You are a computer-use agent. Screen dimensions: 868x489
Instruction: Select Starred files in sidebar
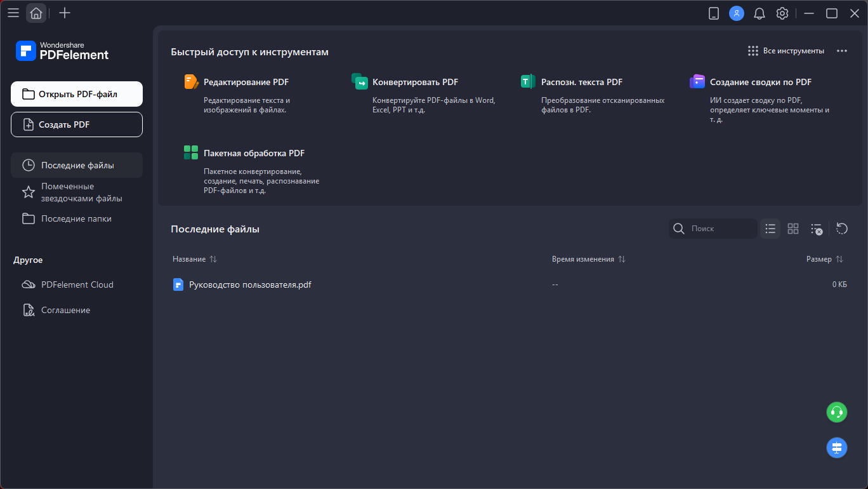(76, 192)
